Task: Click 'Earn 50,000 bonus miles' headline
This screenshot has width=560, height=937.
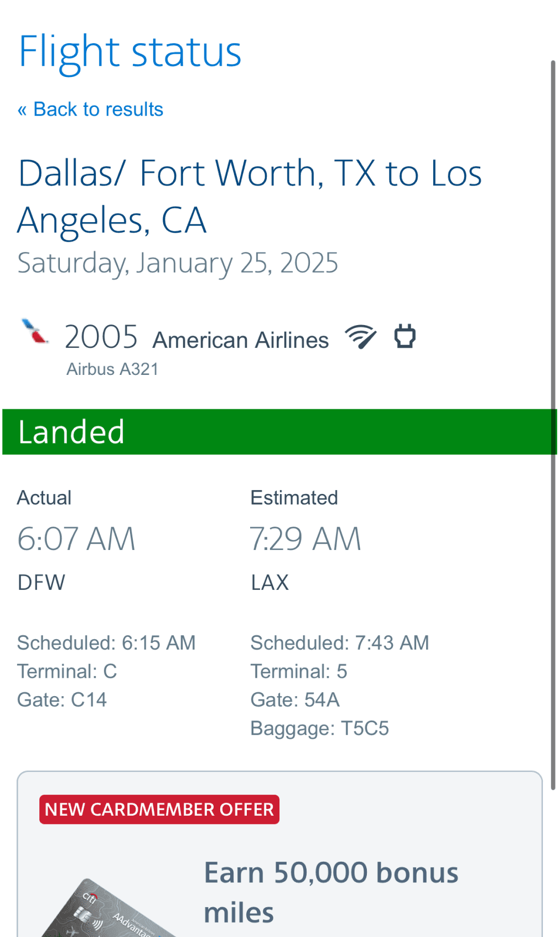Action: (330, 892)
